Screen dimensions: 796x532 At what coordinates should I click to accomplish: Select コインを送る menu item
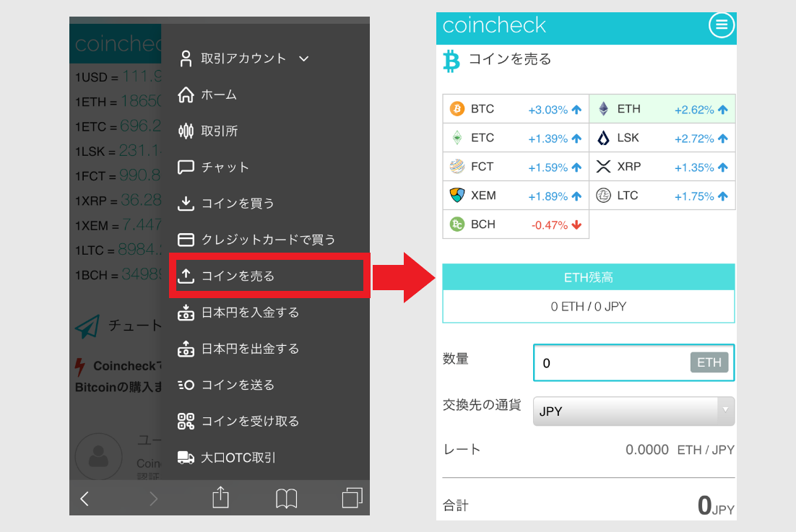pyautogui.click(x=238, y=385)
